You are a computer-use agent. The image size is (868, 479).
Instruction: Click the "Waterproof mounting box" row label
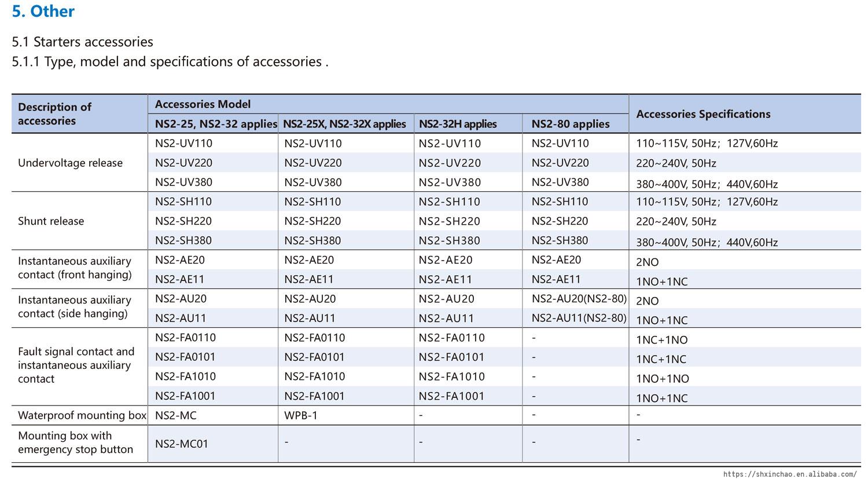pyautogui.click(x=82, y=415)
